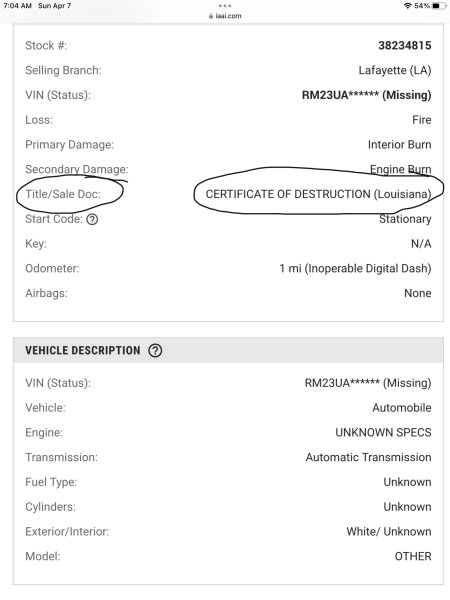Tap the bold VIN RM23UA****** (Missing) value

(367, 95)
